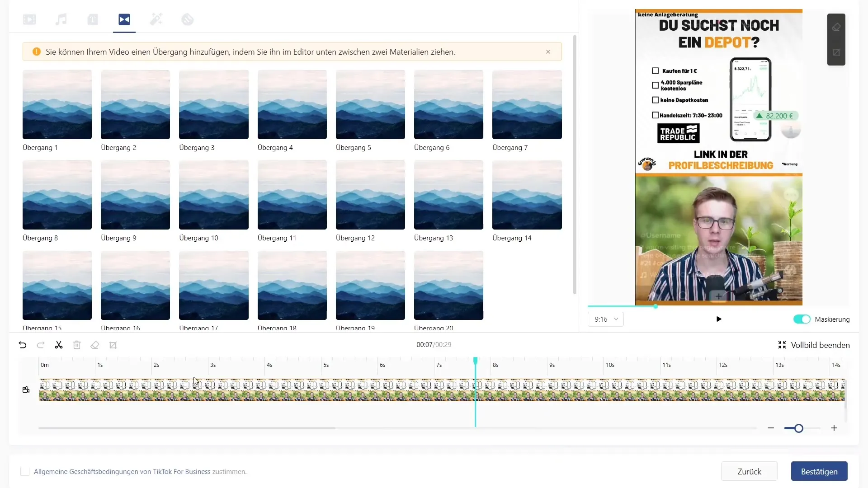Click the crop icon beside preview

(836, 52)
